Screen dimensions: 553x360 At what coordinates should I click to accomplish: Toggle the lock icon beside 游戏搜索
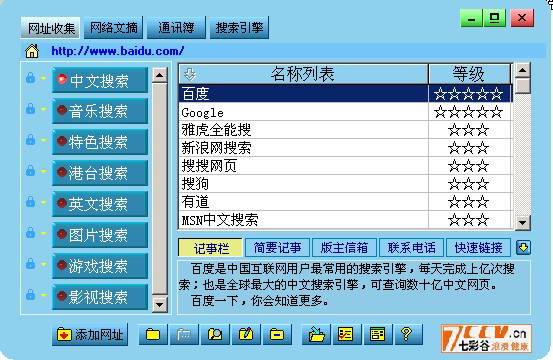tap(31, 264)
